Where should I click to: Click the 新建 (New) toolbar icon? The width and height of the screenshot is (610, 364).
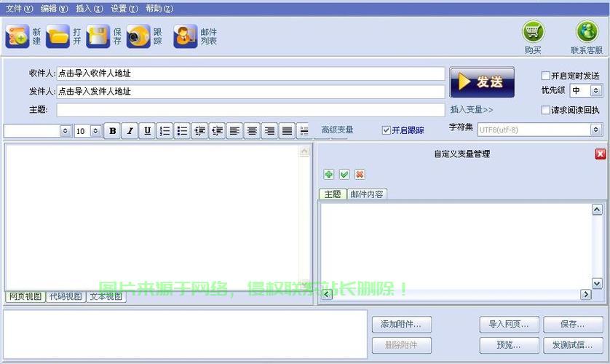pos(17,36)
